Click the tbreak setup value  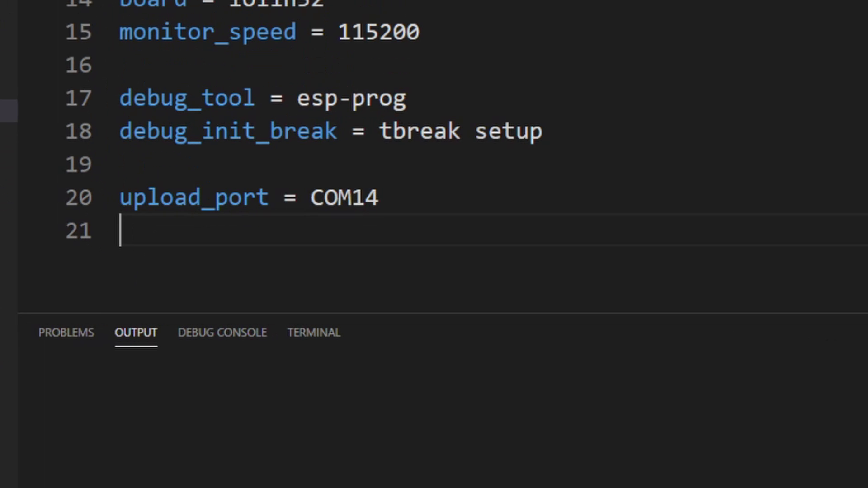click(x=461, y=131)
